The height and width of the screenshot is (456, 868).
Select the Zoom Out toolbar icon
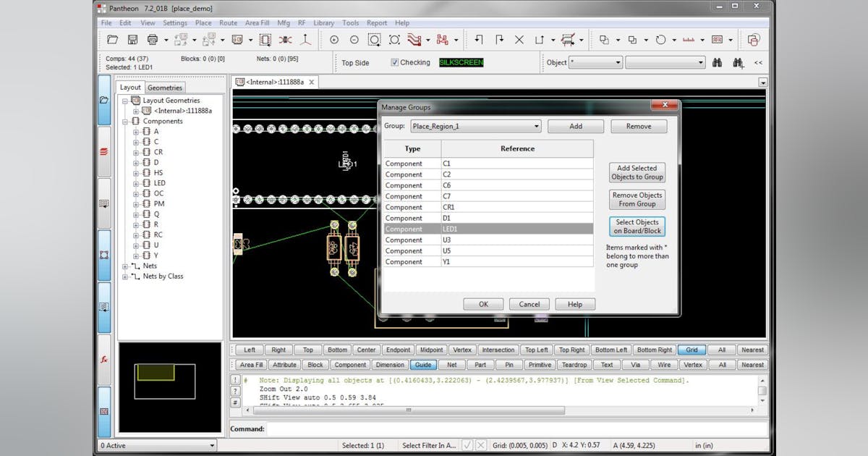(x=354, y=39)
